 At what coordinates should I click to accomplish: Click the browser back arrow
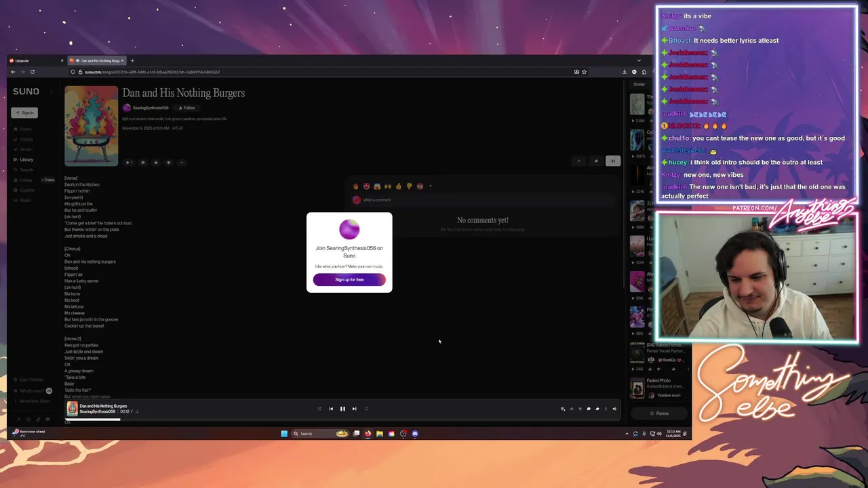[13, 72]
